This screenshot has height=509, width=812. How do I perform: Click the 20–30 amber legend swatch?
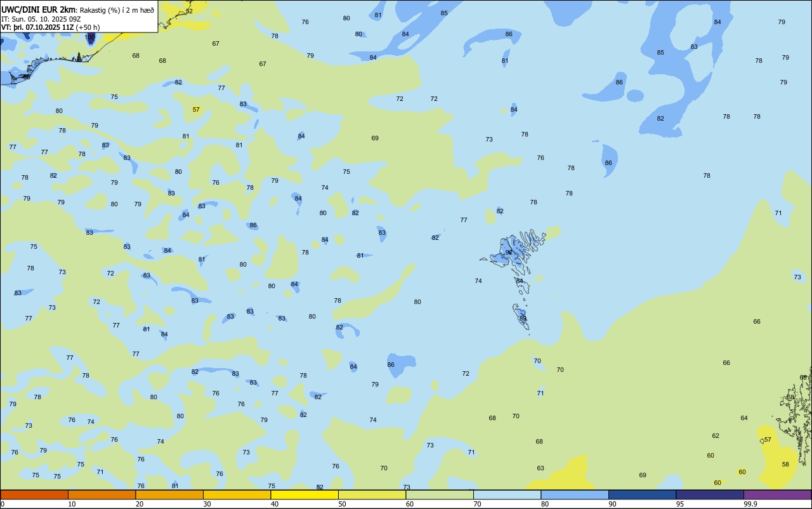tap(169, 494)
